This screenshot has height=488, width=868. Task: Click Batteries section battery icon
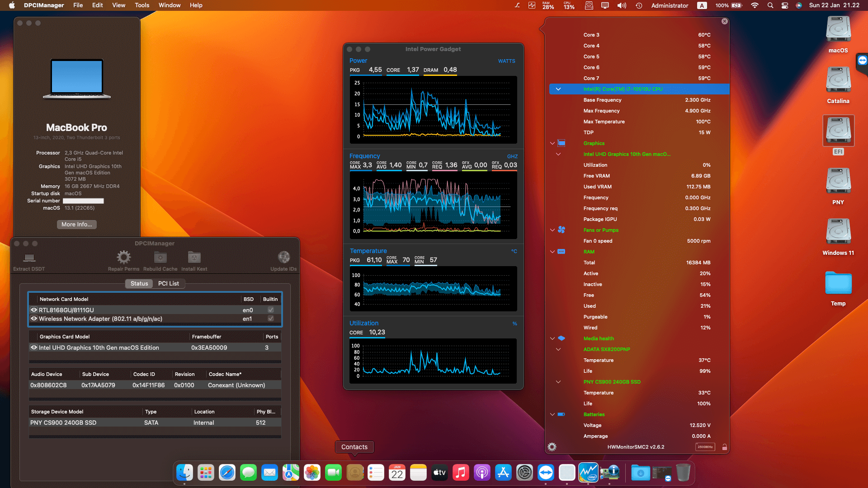(561, 414)
